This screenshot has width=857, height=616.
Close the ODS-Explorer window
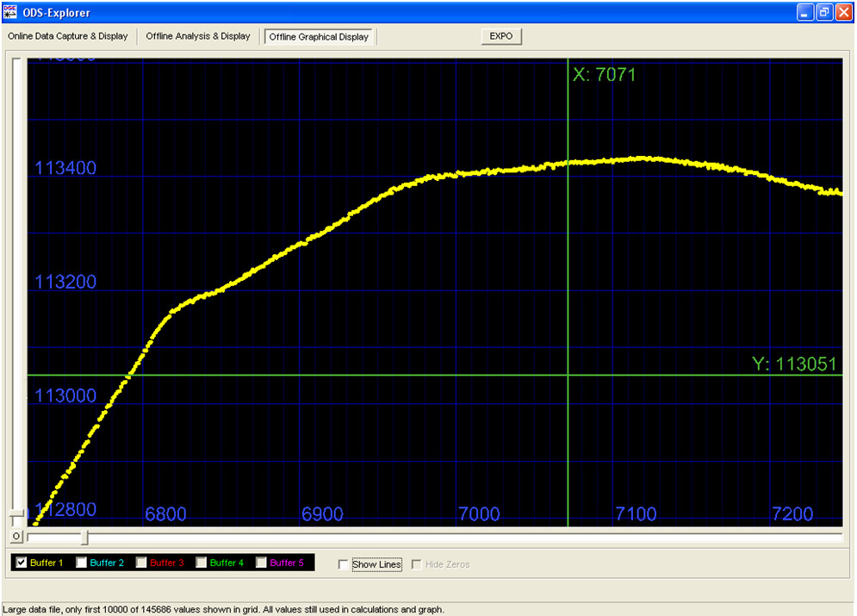click(843, 12)
